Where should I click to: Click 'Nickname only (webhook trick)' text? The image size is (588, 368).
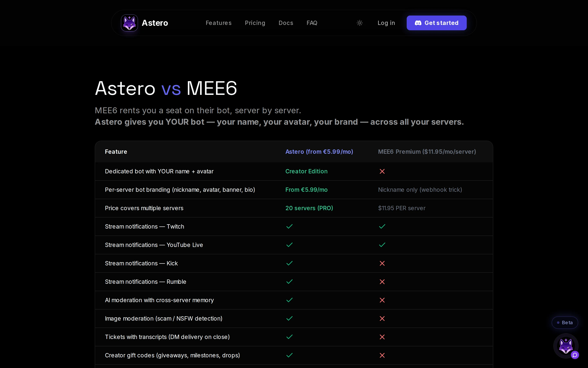click(420, 190)
